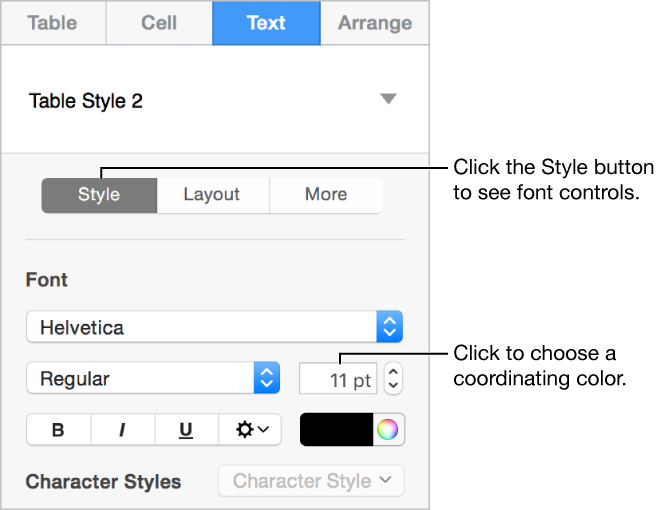The image size is (662, 510).
Task: Click the 11 pt font size field
Action: 338,379
